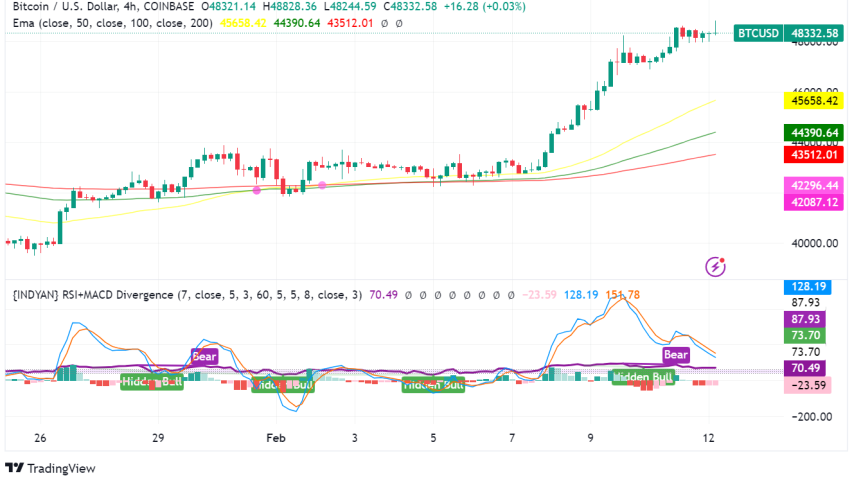852x485 pixels.
Task: Click the 70.49 purple legend value
Action: (x=384, y=295)
